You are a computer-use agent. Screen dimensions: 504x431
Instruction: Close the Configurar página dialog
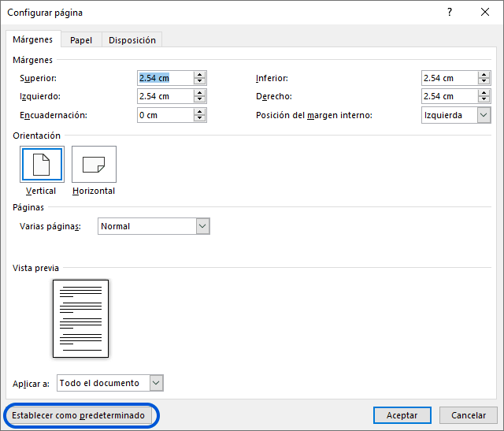pos(485,13)
